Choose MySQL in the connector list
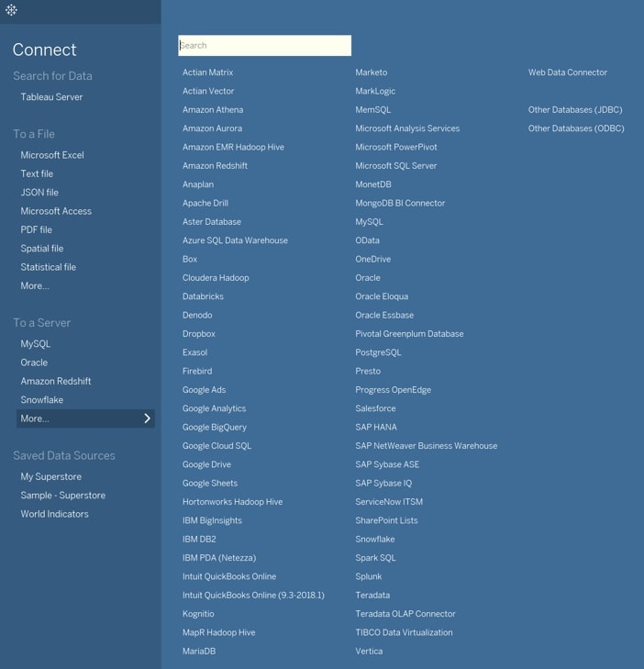644x669 pixels. click(x=369, y=222)
